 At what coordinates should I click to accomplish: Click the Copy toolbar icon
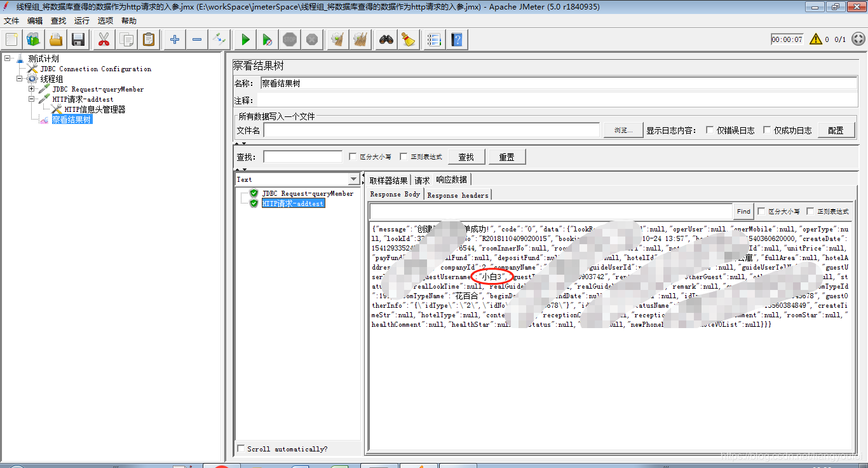tap(126, 39)
